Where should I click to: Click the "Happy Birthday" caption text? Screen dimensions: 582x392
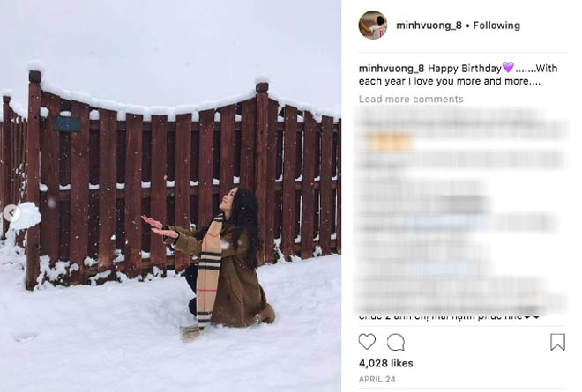465,69
